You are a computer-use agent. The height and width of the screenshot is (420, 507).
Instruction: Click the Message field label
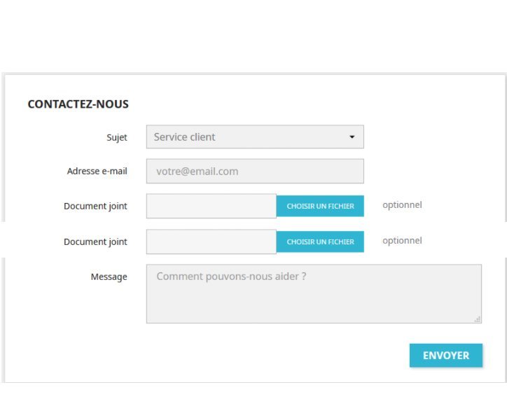(109, 277)
